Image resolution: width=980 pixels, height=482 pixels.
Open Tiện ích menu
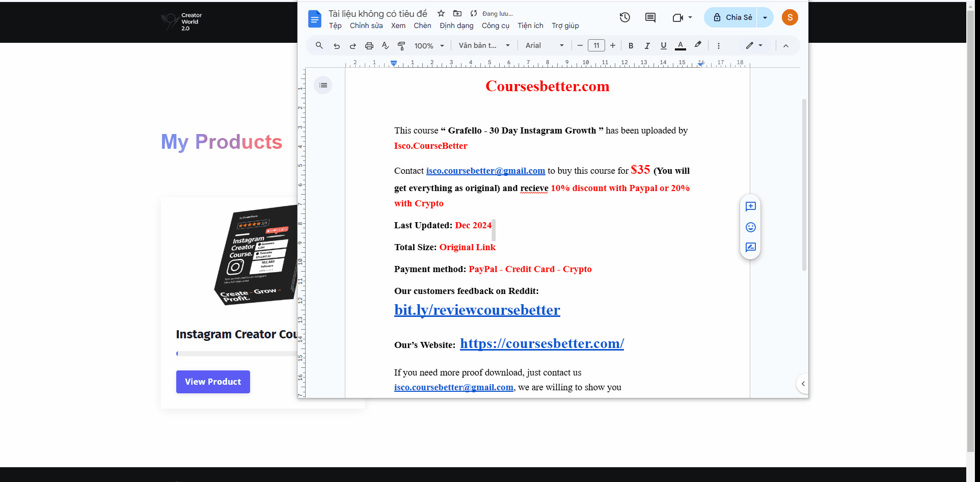(x=530, y=25)
